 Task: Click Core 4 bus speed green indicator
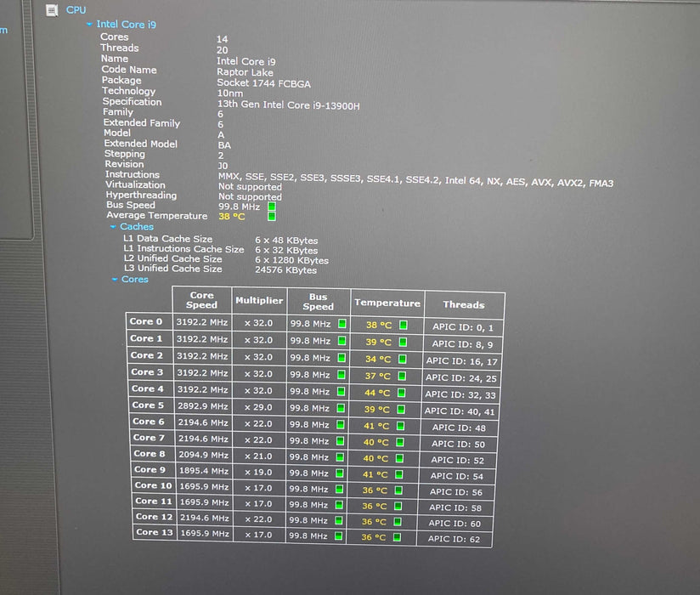(x=341, y=391)
